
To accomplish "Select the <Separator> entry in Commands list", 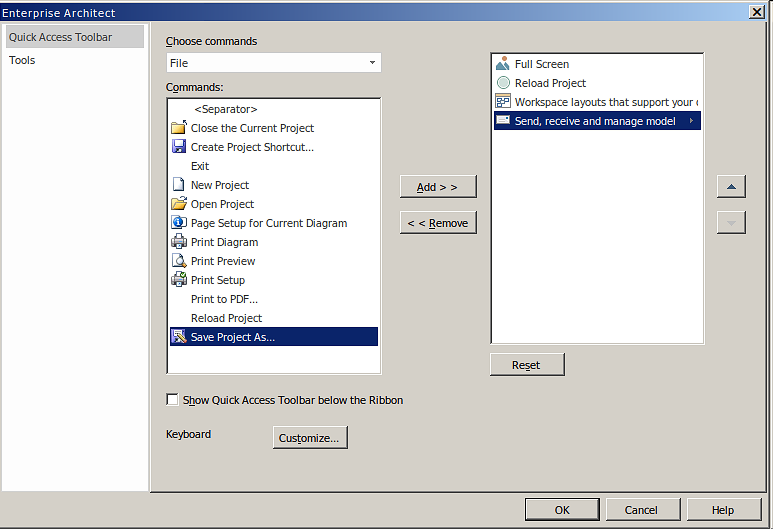I will coord(226,109).
